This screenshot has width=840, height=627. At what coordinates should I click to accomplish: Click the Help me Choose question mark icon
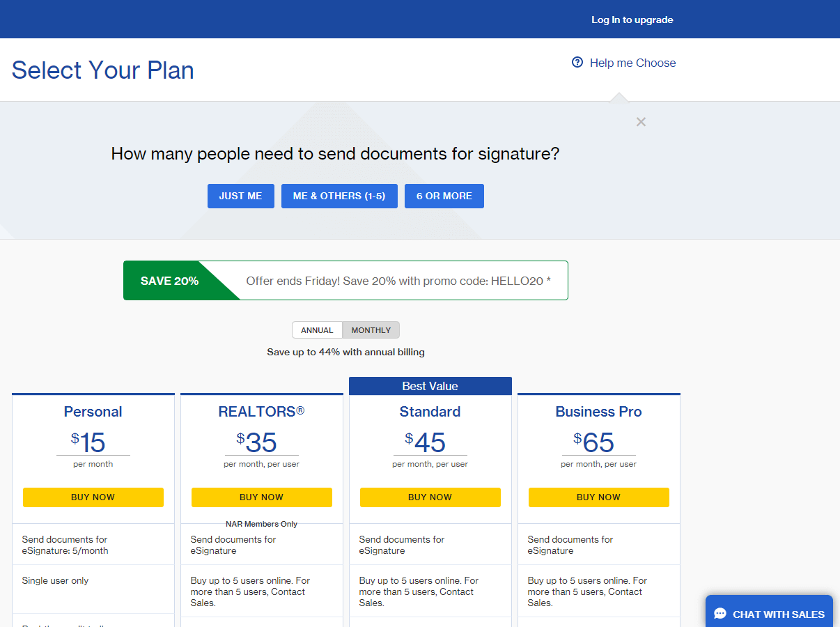(x=577, y=63)
